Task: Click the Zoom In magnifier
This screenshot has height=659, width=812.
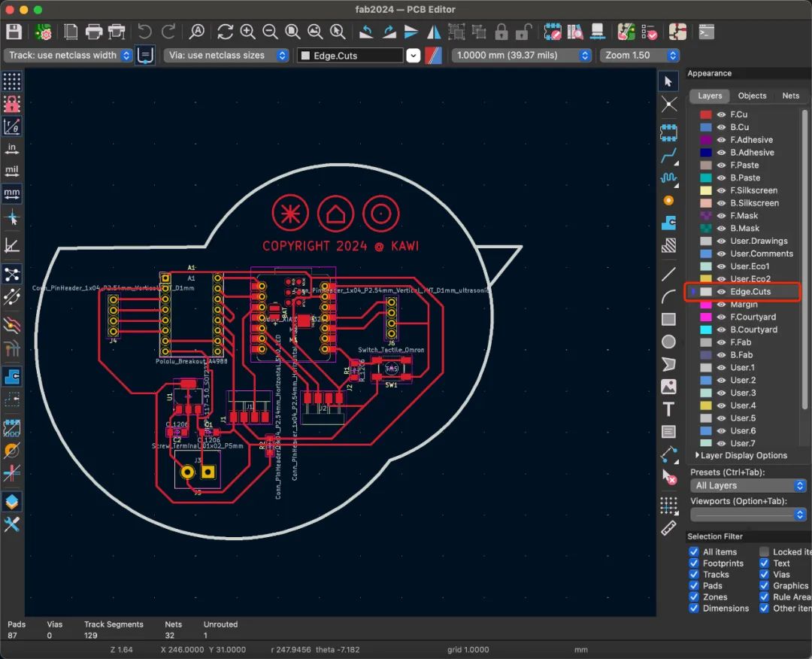Action: pos(248,32)
